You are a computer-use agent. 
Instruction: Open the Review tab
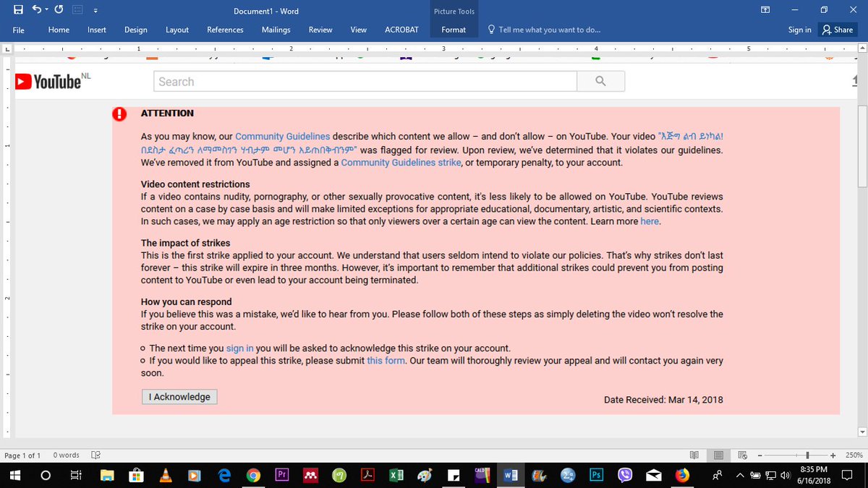point(320,30)
